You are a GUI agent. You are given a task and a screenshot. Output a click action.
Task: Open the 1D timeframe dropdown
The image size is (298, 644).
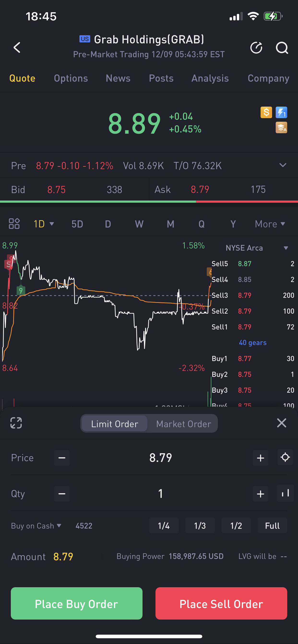point(44,224)
